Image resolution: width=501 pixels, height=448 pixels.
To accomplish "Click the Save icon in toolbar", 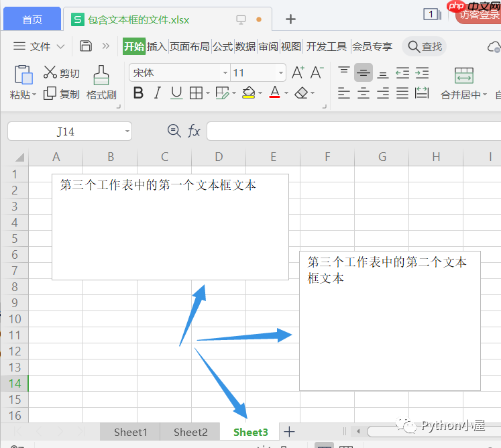I will point(86,46).
